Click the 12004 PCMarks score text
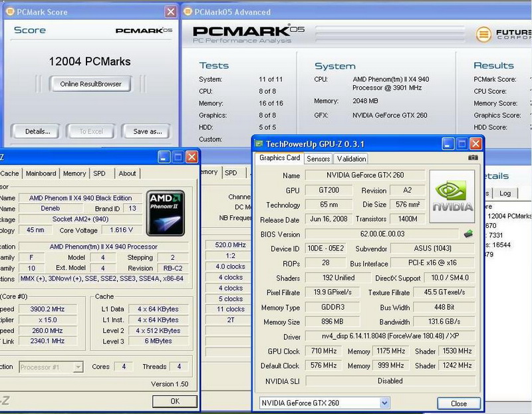This screenshot has width=532, height=414. (90, 61)
